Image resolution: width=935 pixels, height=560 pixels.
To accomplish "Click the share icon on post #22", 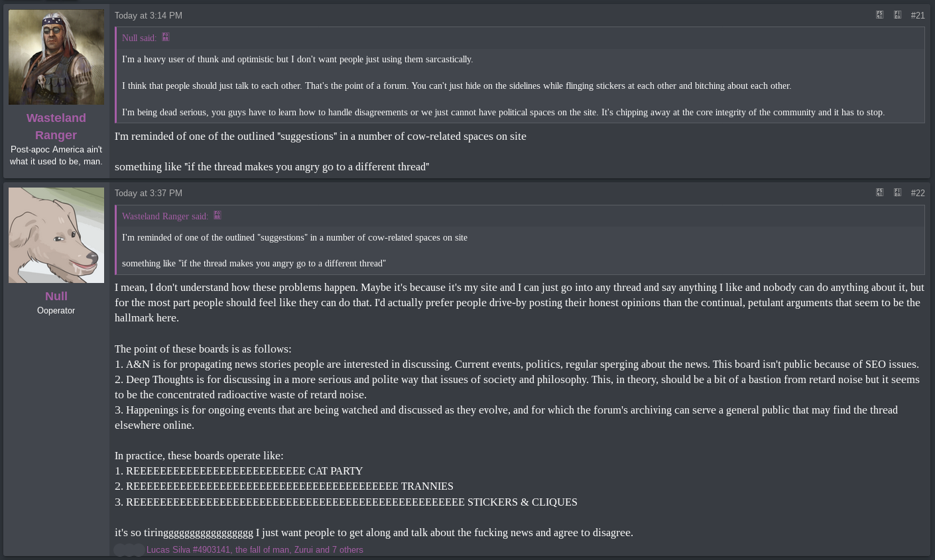I will tap(880, 192).
